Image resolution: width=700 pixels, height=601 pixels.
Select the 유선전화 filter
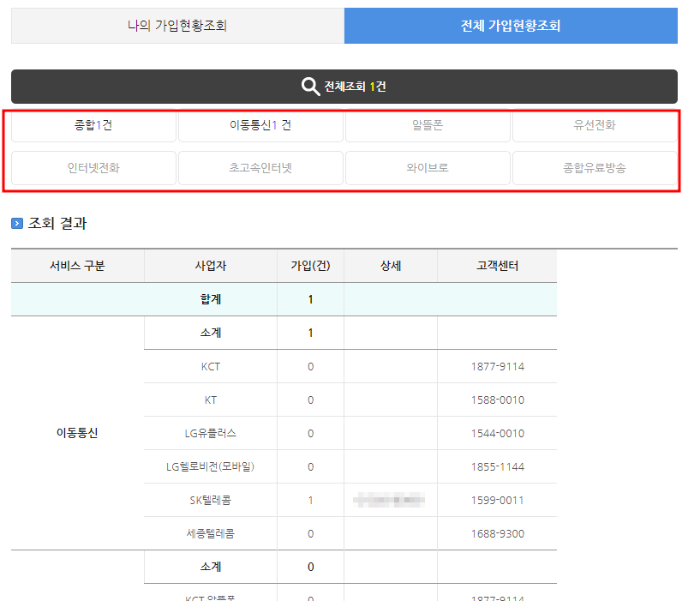595,126
